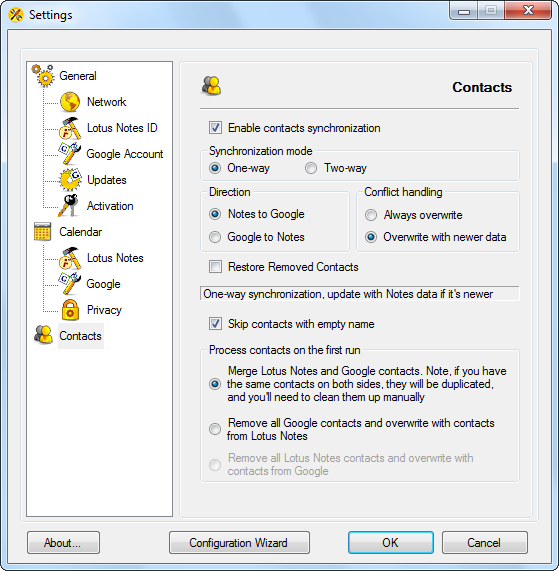Click the Contacts header icon in the panel
Screen dimensions: 559x571
tap(211, 86)
